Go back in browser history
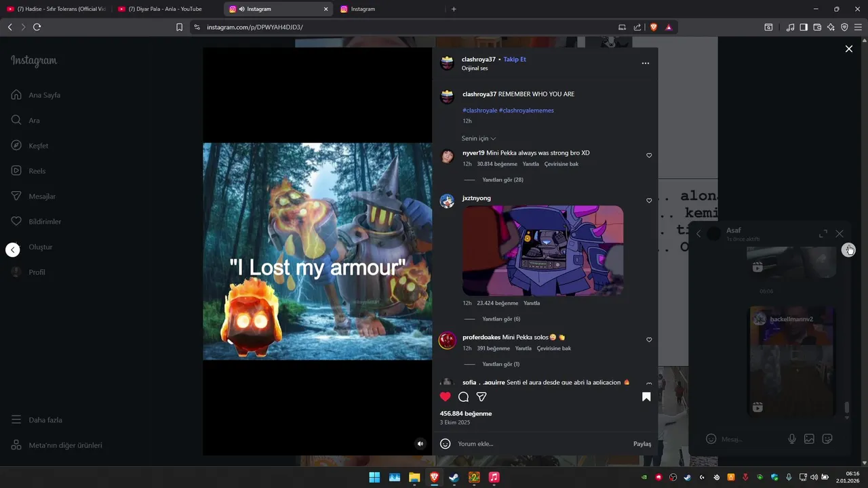Screen dimensions: 868x488 [x=9, y=27]
